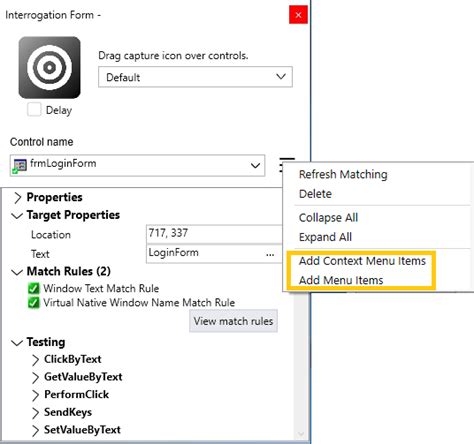Viewport: 474px width, 444px height.
Task: Click the Location value field
Action: click(x=214, y=233)
